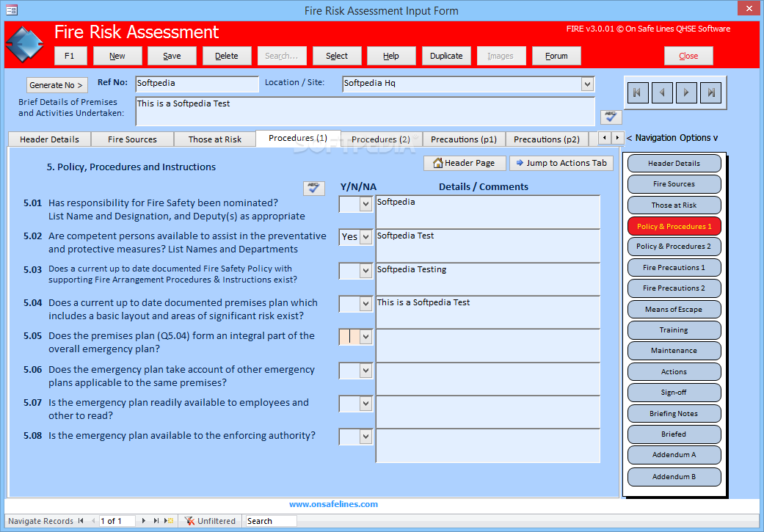Viewport: 764px width, 532px height.
Task: Navigate to Fire Sources side button
Action: [x=674, y=184]
